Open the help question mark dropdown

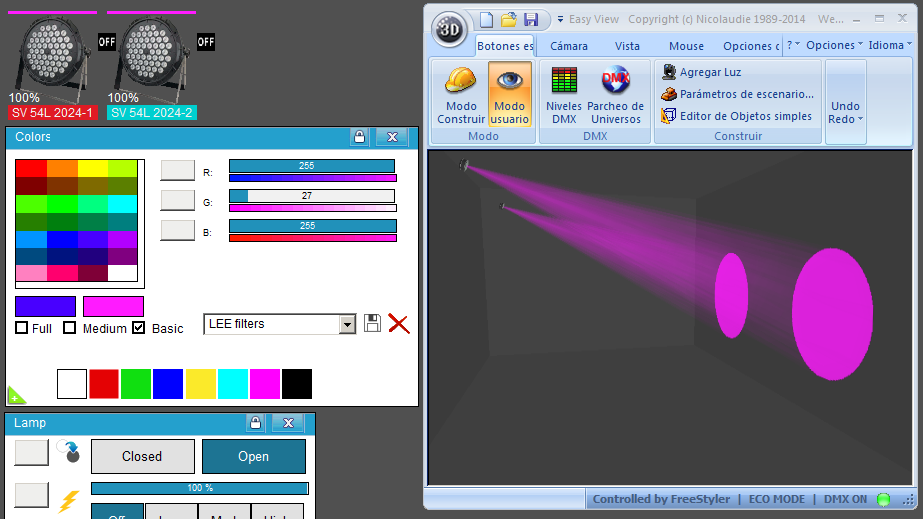[x=793, y=45]
